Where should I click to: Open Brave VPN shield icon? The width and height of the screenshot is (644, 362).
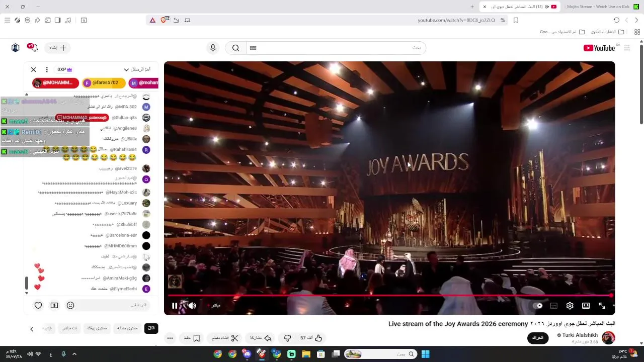pyautogui.click(x=27, y=20)
